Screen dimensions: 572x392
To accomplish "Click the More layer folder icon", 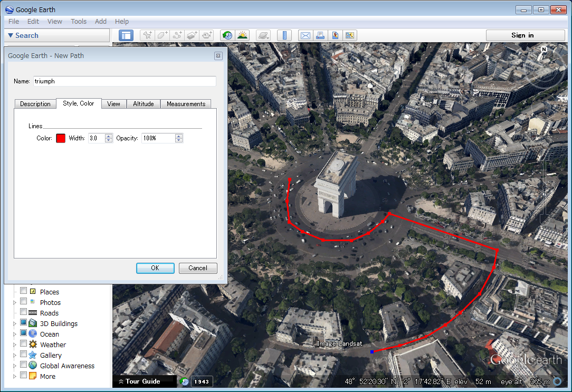I will point(33,376).
